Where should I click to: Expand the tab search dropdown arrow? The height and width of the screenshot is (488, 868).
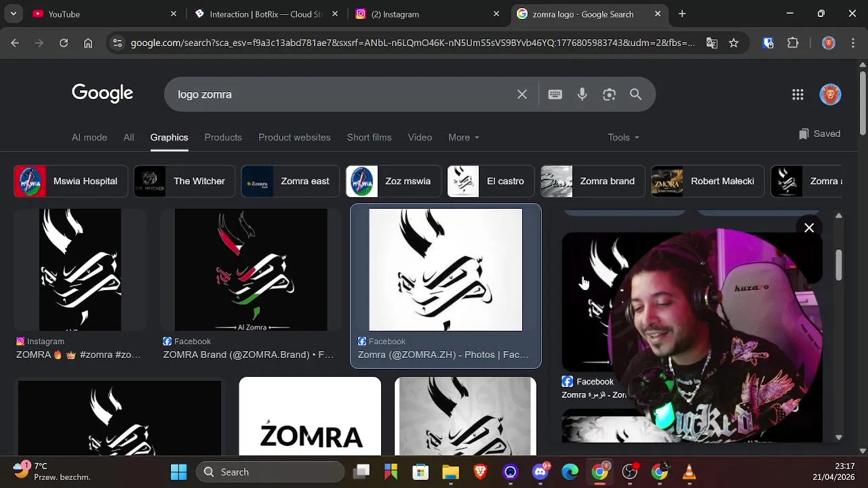click(14, 14)
